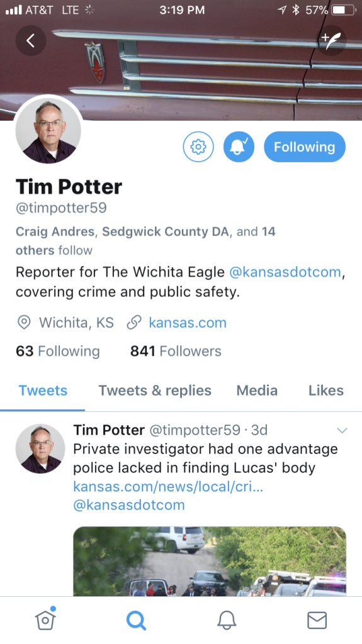Open the @kansasdotcom mention in bio

[285, 272]
